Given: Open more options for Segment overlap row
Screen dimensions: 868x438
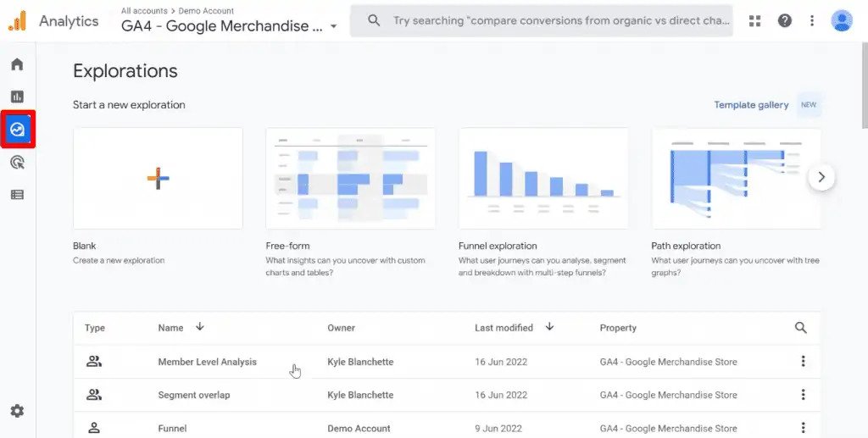Looking at the screenshot, I should [803, 394].
